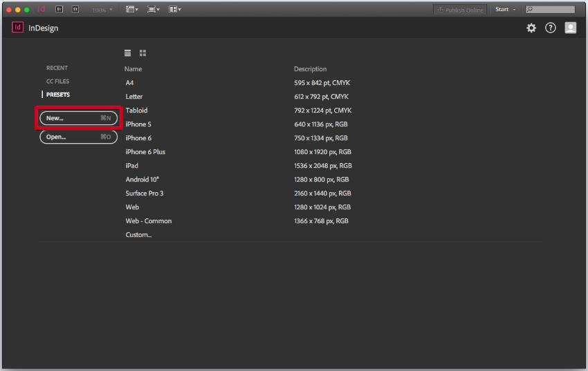Open the user profile avatar icon
The width and height of the screenshot is (588, 371).
click(571, 28)
